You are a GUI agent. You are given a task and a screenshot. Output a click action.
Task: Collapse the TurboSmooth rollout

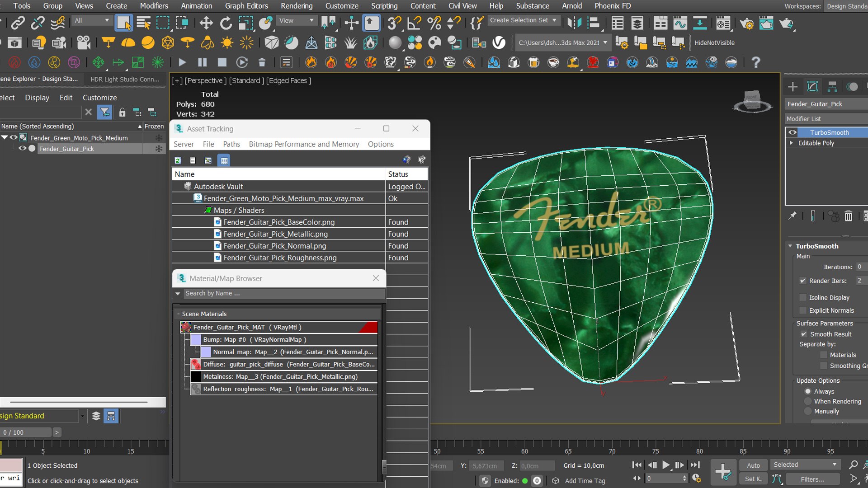click(790, 246)
